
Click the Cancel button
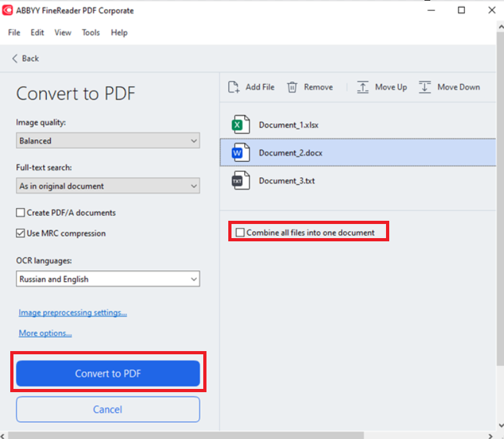108,409
